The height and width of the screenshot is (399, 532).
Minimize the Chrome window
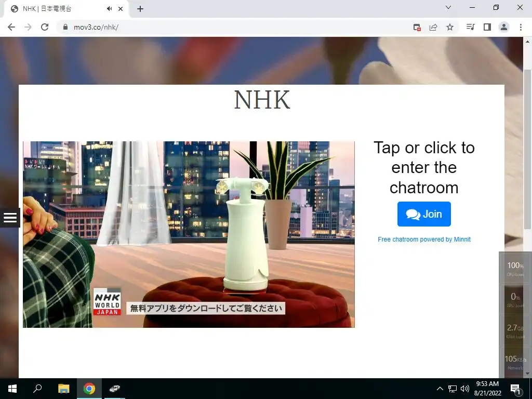(472, 7)
